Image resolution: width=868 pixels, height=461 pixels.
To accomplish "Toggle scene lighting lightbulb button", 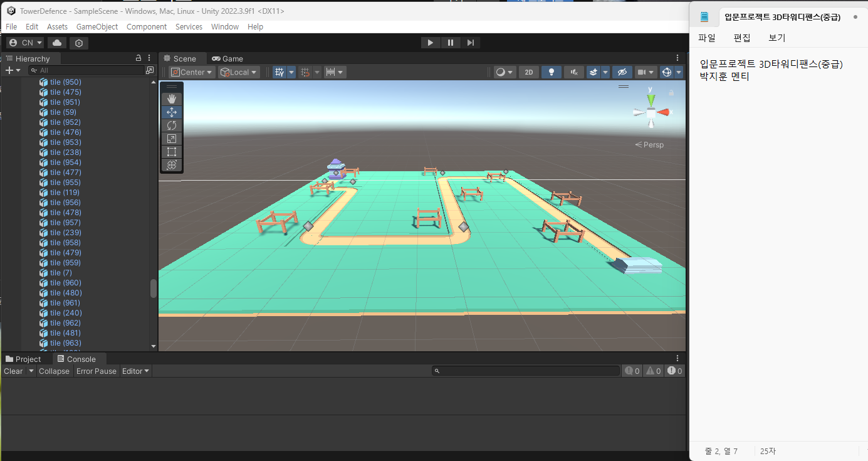I will (551, 72).
